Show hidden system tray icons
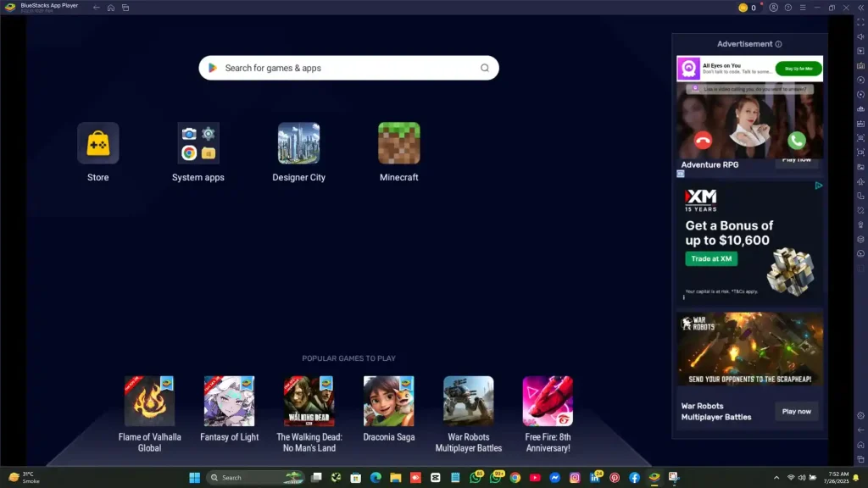This screenshot has width=868, height=488. point(776,478)
